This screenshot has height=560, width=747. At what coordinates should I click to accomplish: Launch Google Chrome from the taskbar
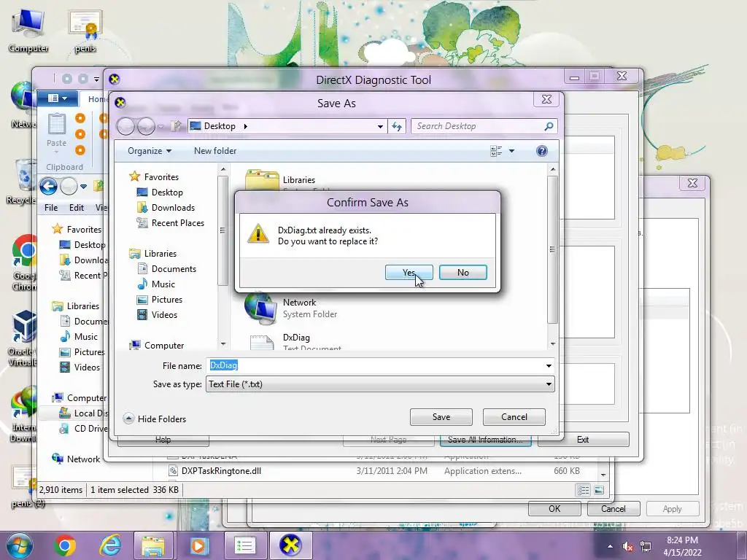pos(65,545)
